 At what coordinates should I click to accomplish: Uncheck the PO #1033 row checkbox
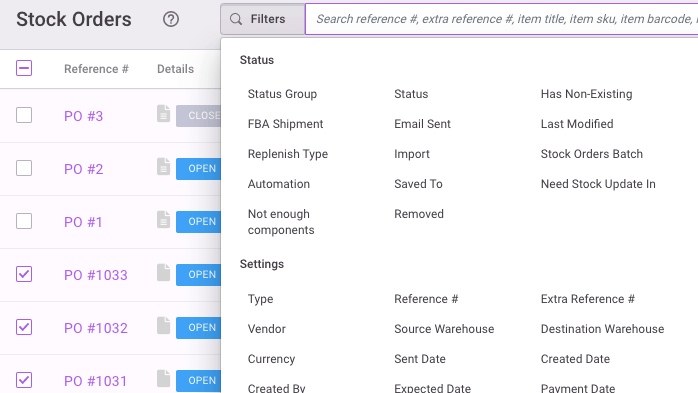point(24,274)
